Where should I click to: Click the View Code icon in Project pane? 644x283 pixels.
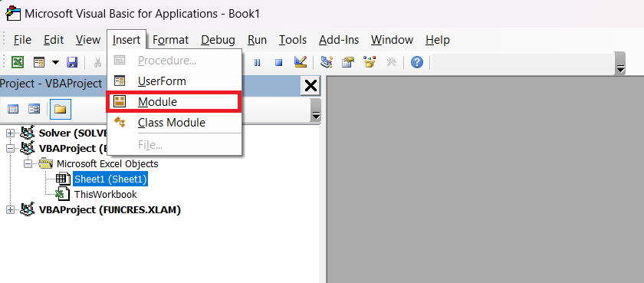pyautogui.click(x=14, y=109)
